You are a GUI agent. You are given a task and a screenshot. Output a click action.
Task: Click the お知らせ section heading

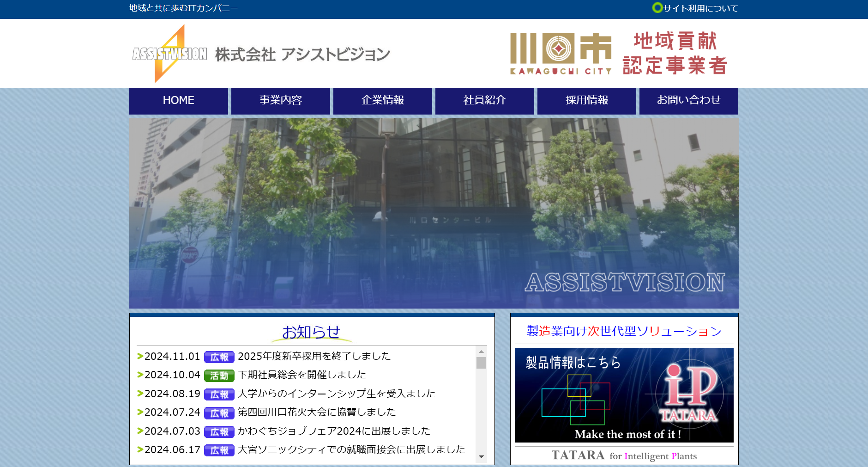(311, 332)
